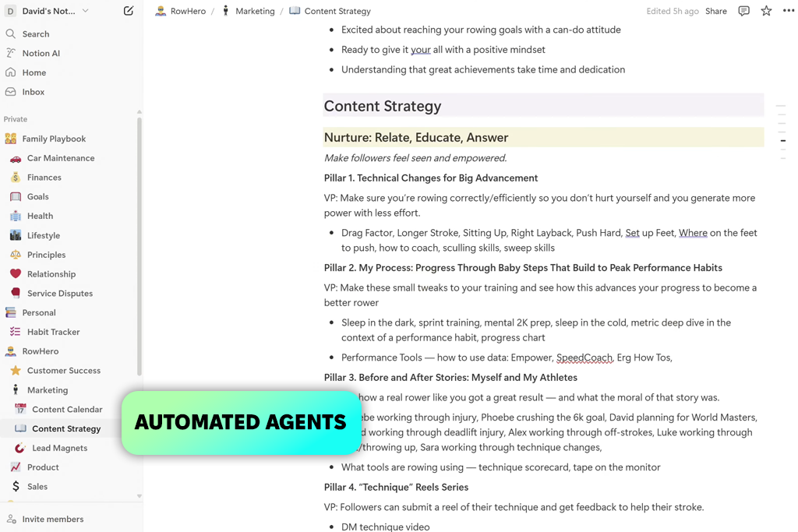Click the chart icon beside Product
The width and height of the screenshot is (798, 532).
(x=16, y=467)
